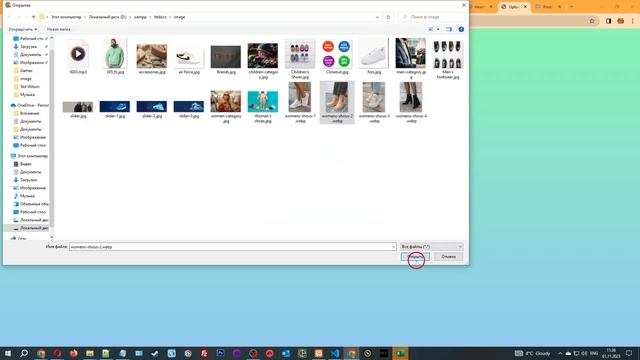Open the notification center icon
Screen dimensions: 640x360
coord(629,353)
